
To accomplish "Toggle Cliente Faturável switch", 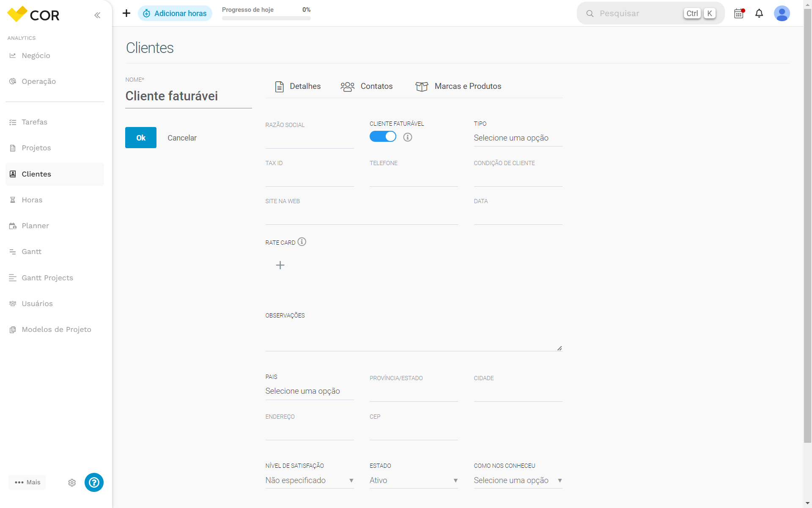I will (383, 136).
